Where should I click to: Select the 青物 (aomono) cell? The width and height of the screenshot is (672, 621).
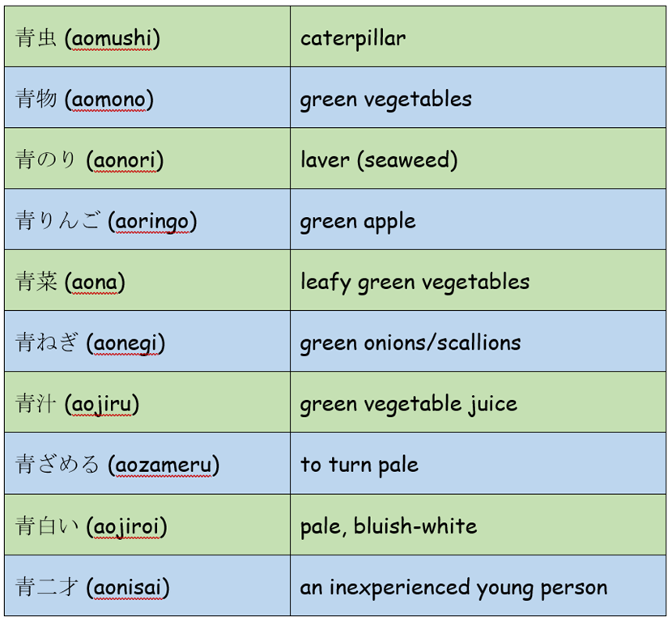147,97
